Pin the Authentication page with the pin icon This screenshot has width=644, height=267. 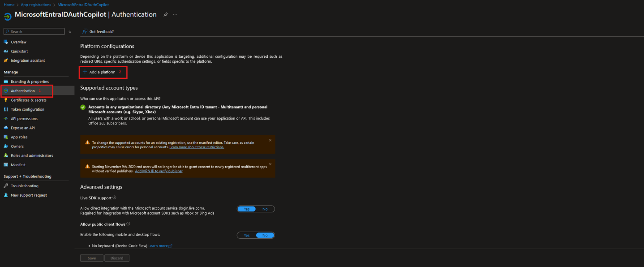coord(165,14)
